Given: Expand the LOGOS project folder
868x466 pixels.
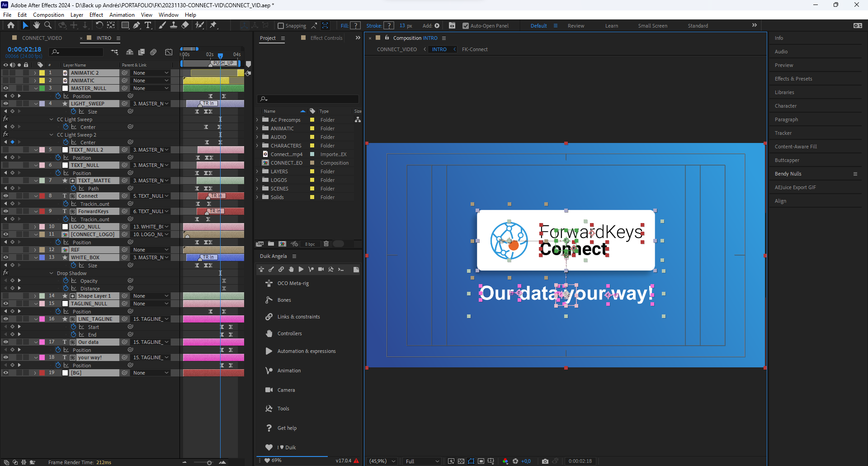Looking at the screenshot, I should [x=258, y=180].
